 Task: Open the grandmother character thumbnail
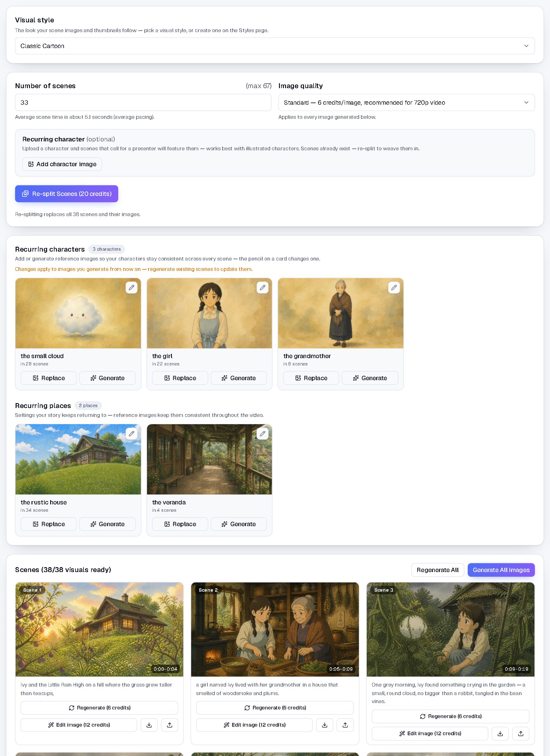coord(340,313)
